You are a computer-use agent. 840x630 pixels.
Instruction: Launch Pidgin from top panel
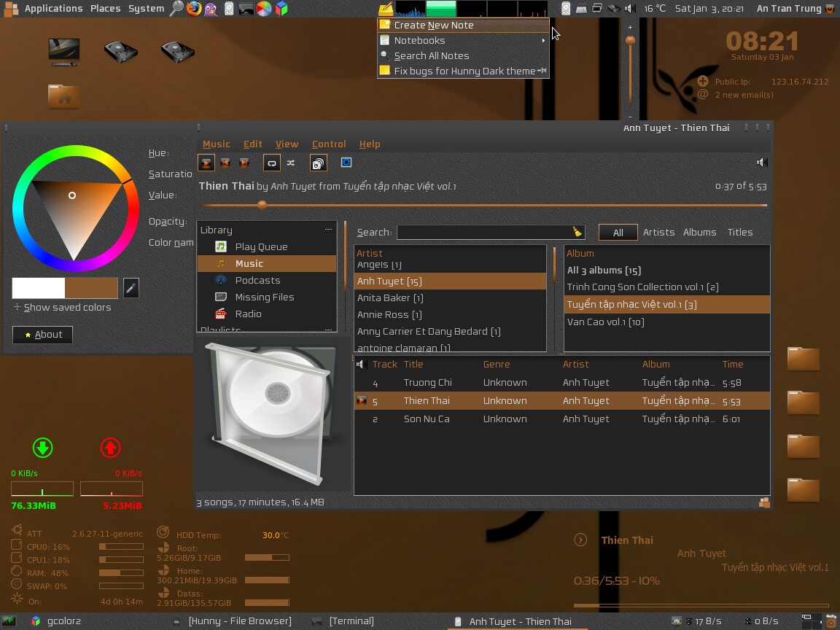[211, 9]
